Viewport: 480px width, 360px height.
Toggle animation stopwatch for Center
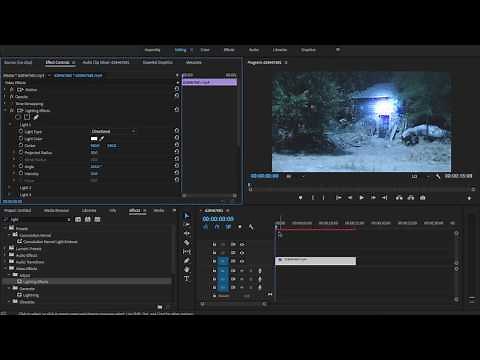coord(21,146)
